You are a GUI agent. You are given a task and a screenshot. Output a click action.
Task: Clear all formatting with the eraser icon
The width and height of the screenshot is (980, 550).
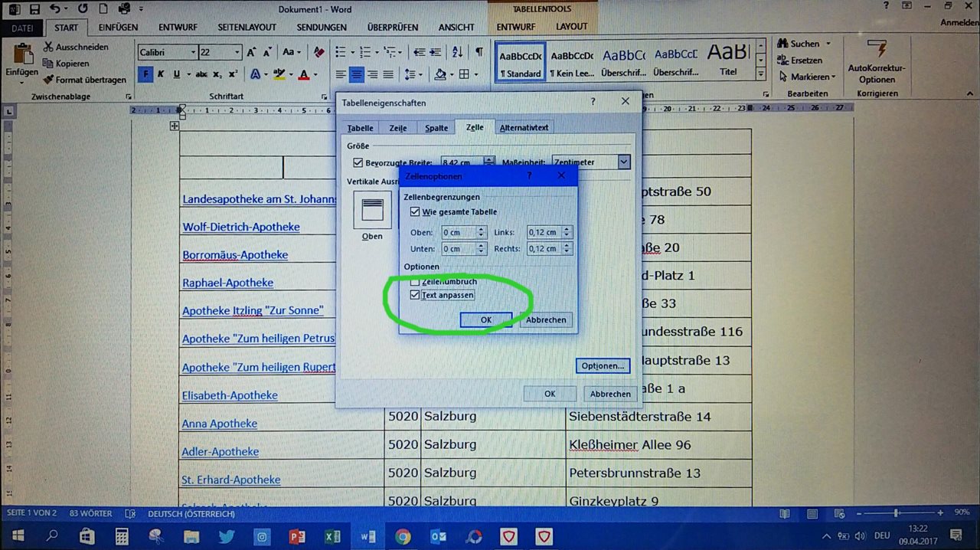click(318, 52)
